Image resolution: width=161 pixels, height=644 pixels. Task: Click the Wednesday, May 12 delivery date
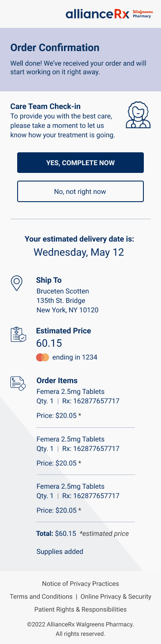pyautogui.click(x=79, y=252)
